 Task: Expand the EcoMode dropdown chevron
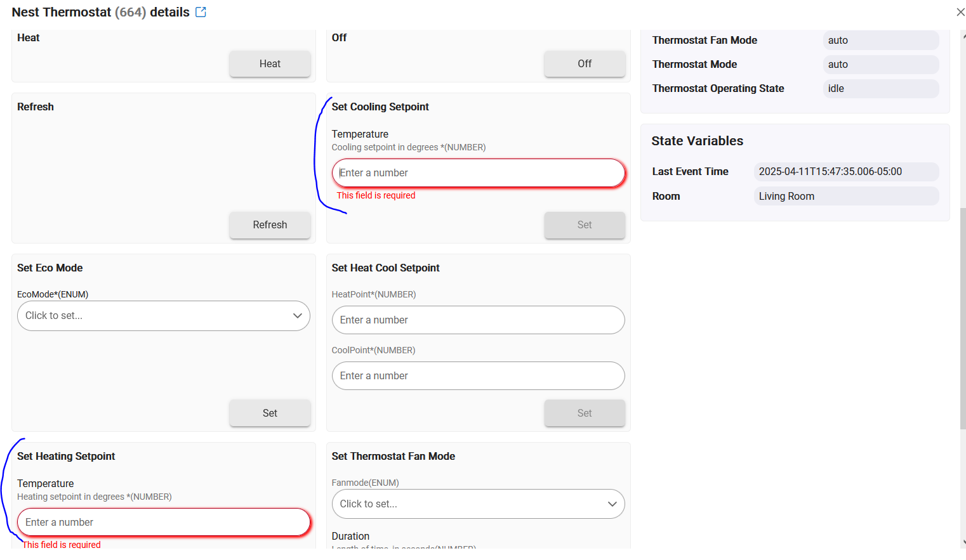pos(297,316)
